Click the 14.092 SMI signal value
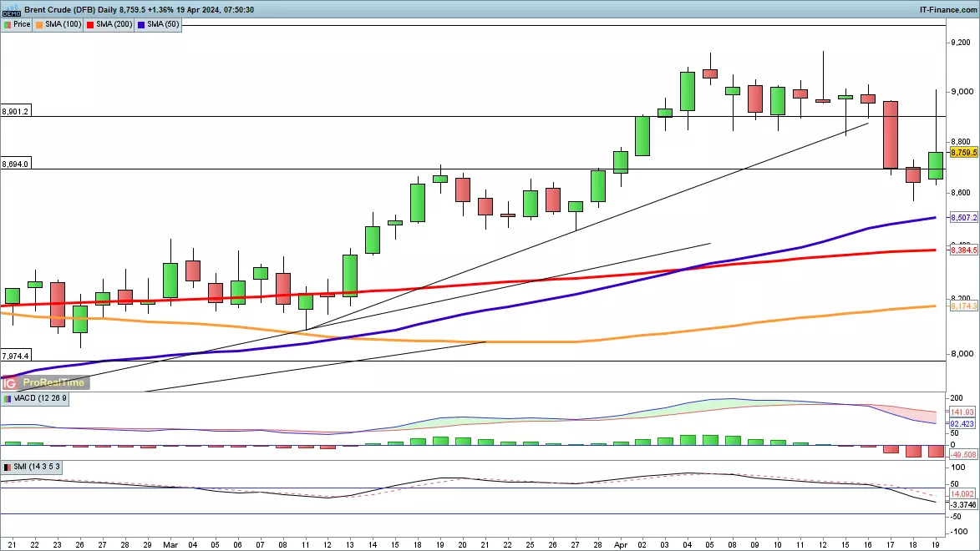980x551 pixels. point(962,494)
